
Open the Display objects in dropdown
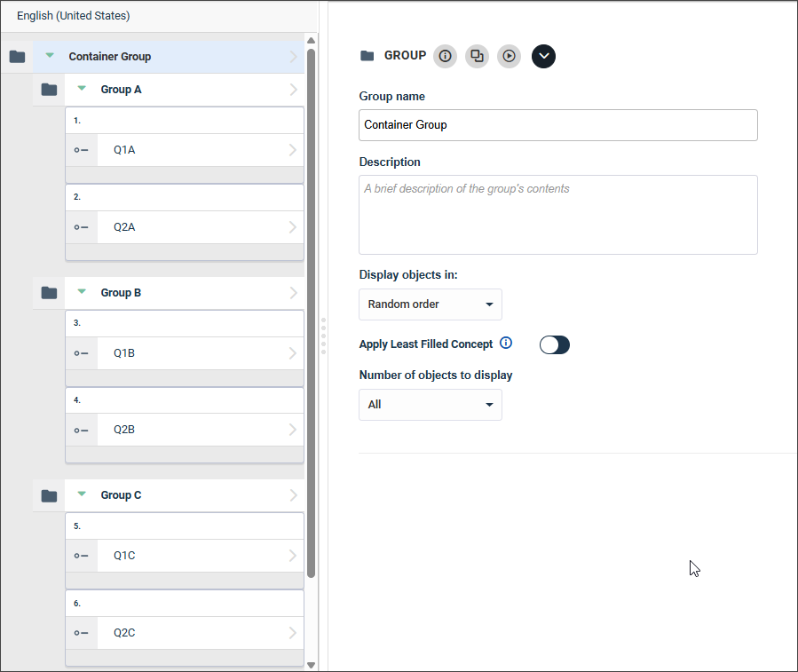[x=430, y=304]
